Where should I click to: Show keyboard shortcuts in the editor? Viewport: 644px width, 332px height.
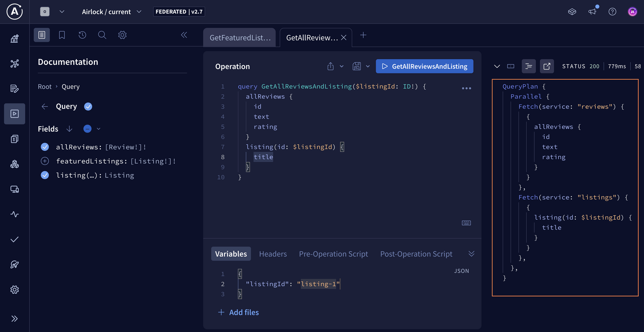click(x=466, y=223)
